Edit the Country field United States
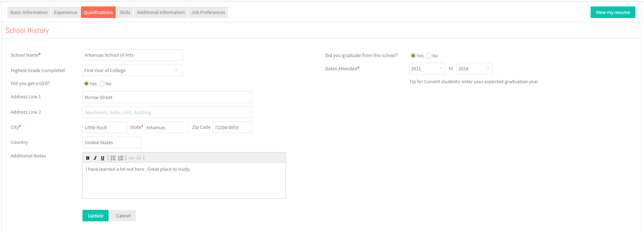 [x=112, y=142]
